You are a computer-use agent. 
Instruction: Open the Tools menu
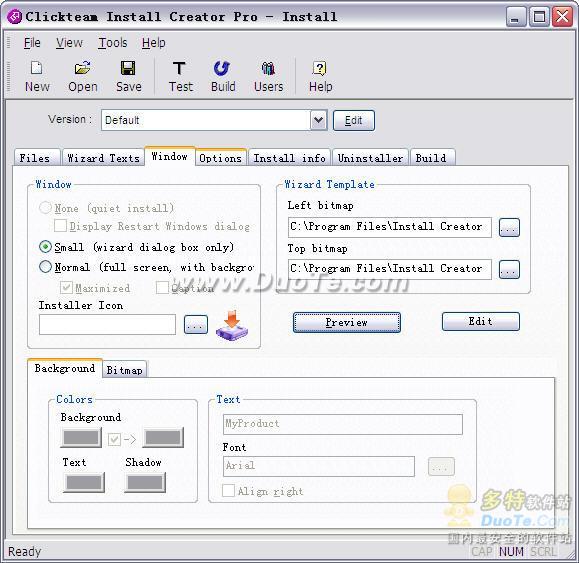point(113,43)
